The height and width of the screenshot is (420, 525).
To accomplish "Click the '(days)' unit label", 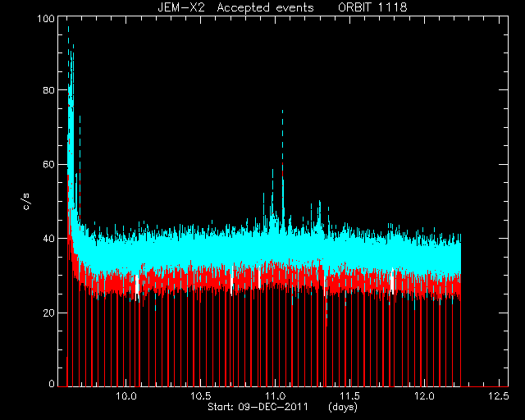I will click(x=343, y=407).
